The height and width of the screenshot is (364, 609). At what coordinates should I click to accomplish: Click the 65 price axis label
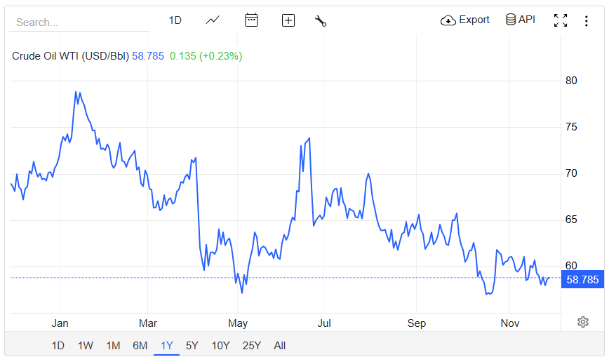(x=571, y=220)
